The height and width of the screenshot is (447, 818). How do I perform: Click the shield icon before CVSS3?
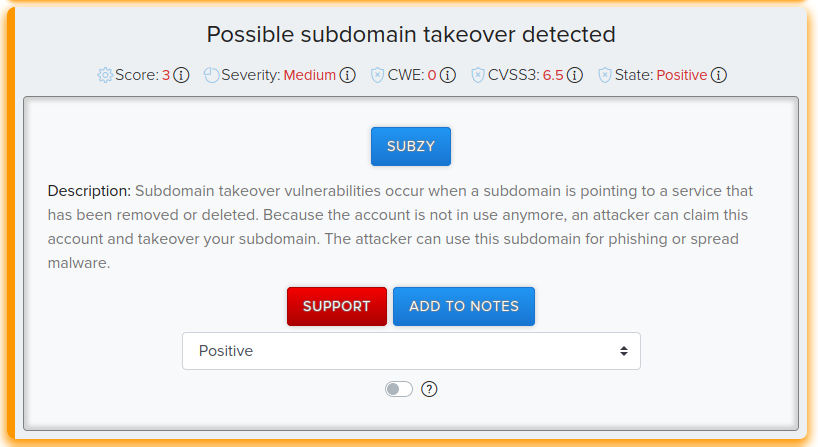(x=477, y=75)
